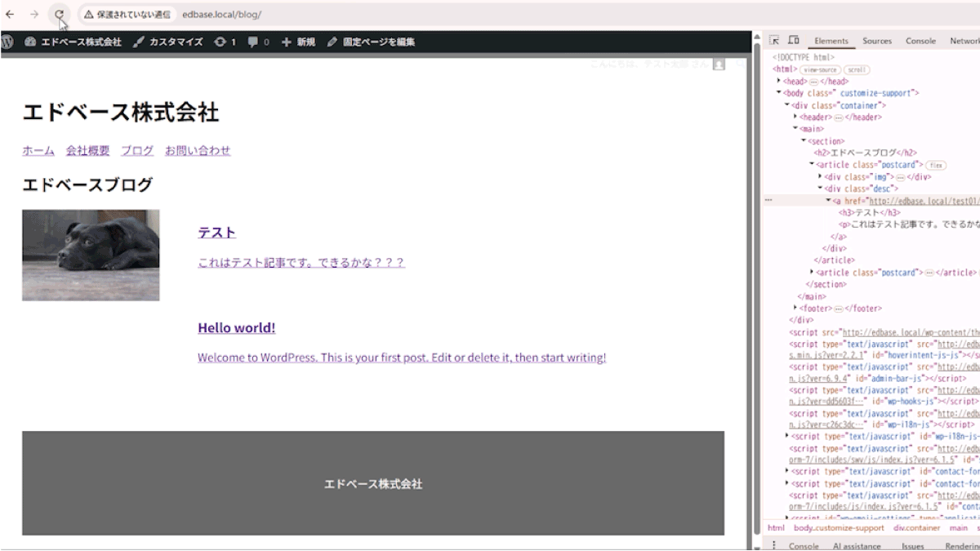Click the テスト article link
980x551 pixels.
[x=216, y=232]
